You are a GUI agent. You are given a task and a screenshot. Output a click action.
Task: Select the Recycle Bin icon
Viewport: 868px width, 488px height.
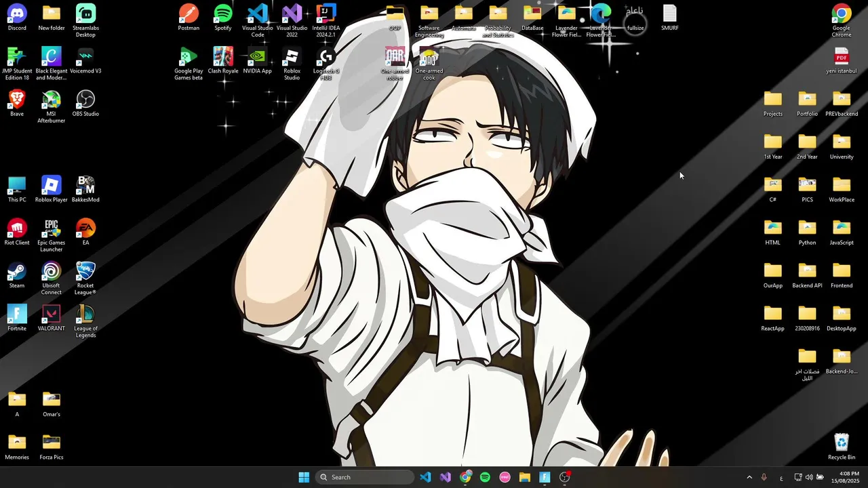pyautogui.click(x=842, y=447)
